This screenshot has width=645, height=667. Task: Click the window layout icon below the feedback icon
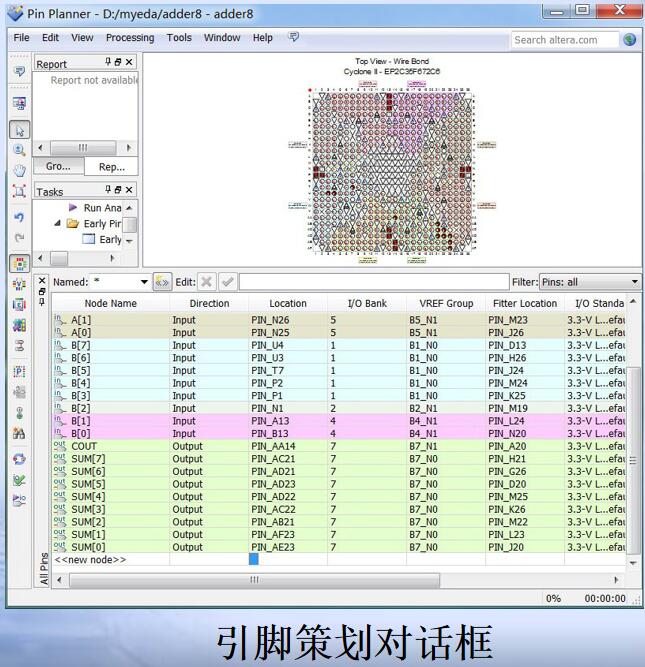[19, 103]
